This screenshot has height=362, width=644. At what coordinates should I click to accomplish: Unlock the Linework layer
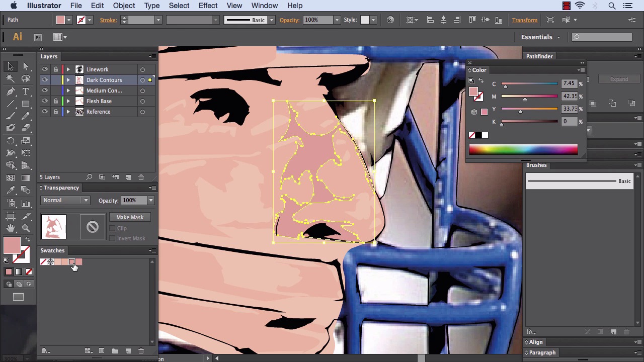coord(56,69)
